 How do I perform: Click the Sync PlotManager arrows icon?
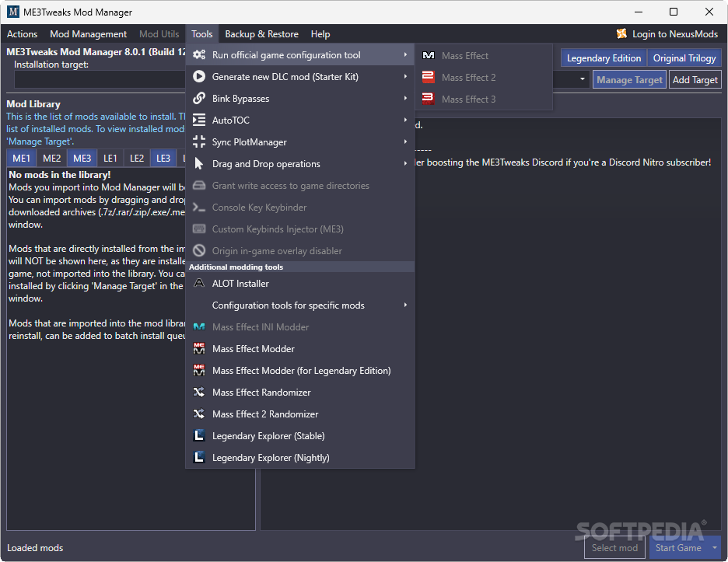(x=199, y=142)
